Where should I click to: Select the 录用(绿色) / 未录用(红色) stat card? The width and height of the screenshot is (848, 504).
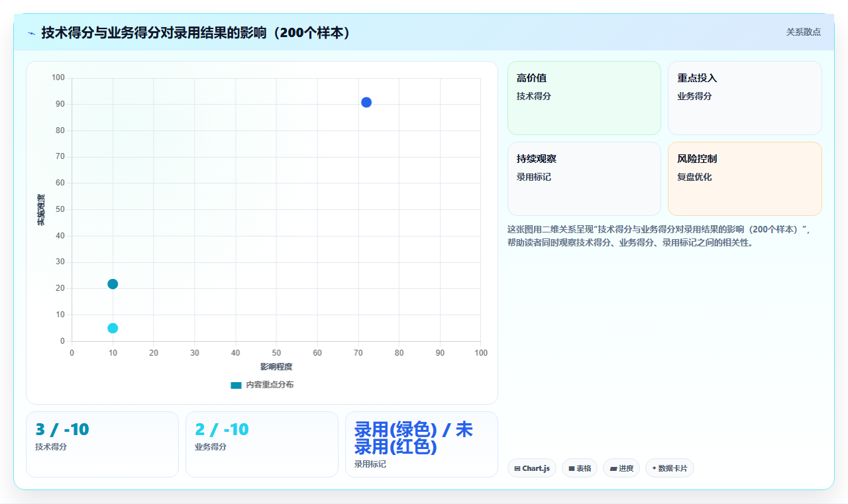click(421, 444)
